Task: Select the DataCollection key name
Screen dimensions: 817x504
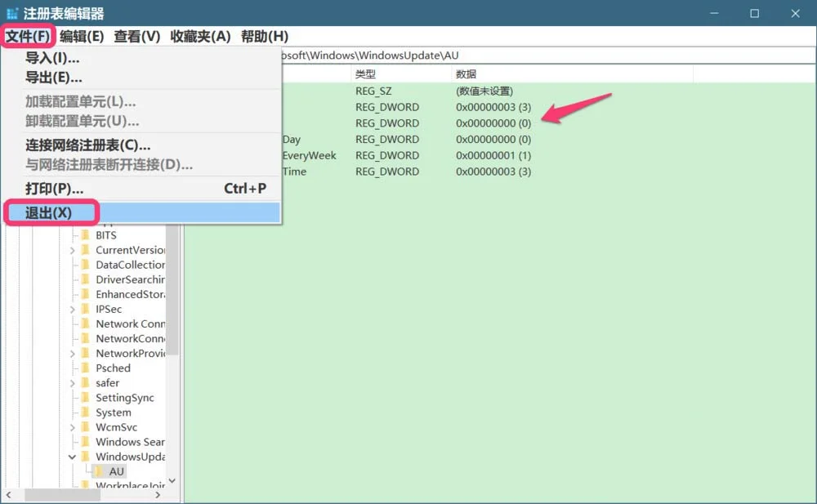Action: point(130,264)
